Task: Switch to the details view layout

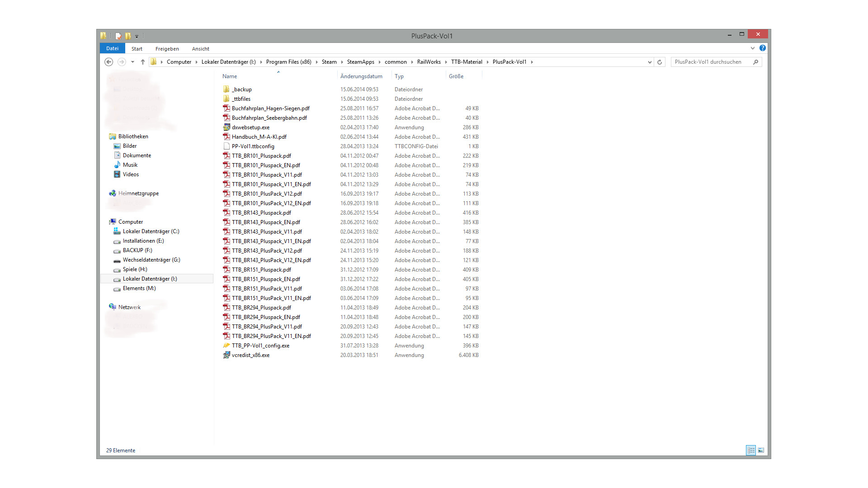Action: (x=750, y=450)
